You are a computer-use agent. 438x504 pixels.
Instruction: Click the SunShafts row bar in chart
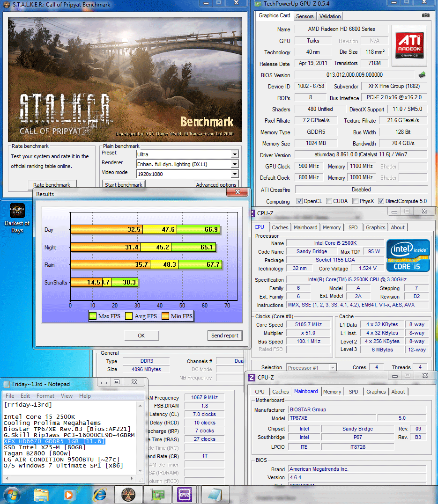tap(104, 282)
